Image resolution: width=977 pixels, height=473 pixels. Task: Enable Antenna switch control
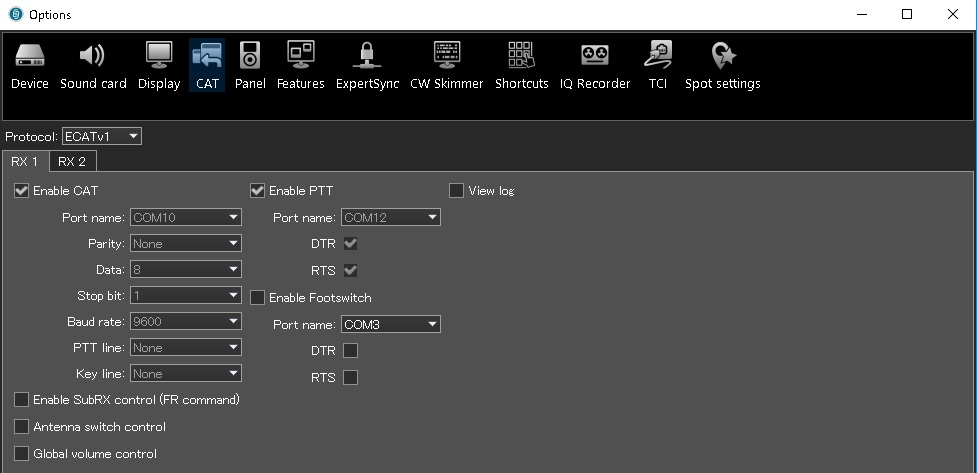point(22,427)
